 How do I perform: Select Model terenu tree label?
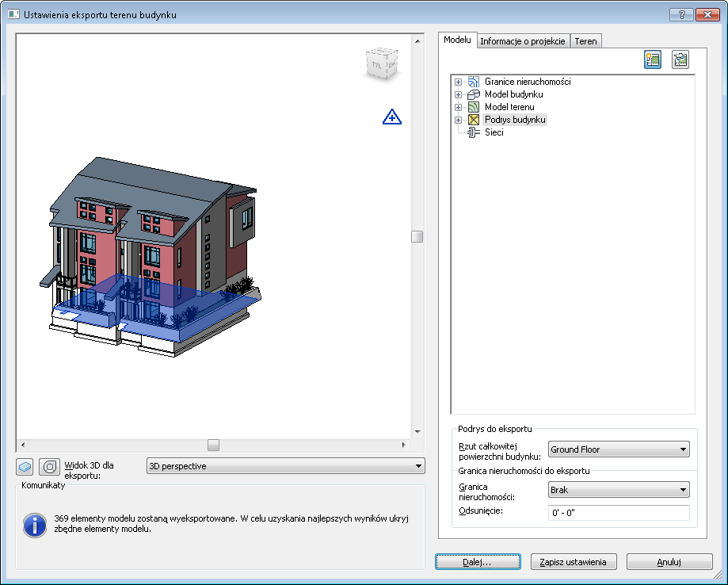509,107
